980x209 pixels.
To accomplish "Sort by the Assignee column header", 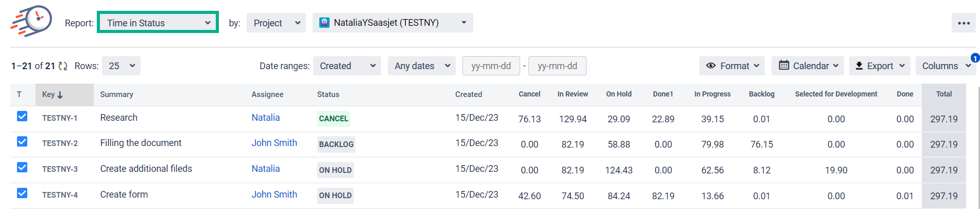I will (x=267, y=94).
